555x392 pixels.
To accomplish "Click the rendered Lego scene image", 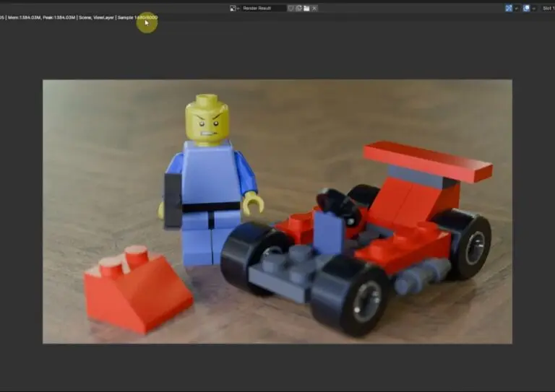I will click(277, 212).
